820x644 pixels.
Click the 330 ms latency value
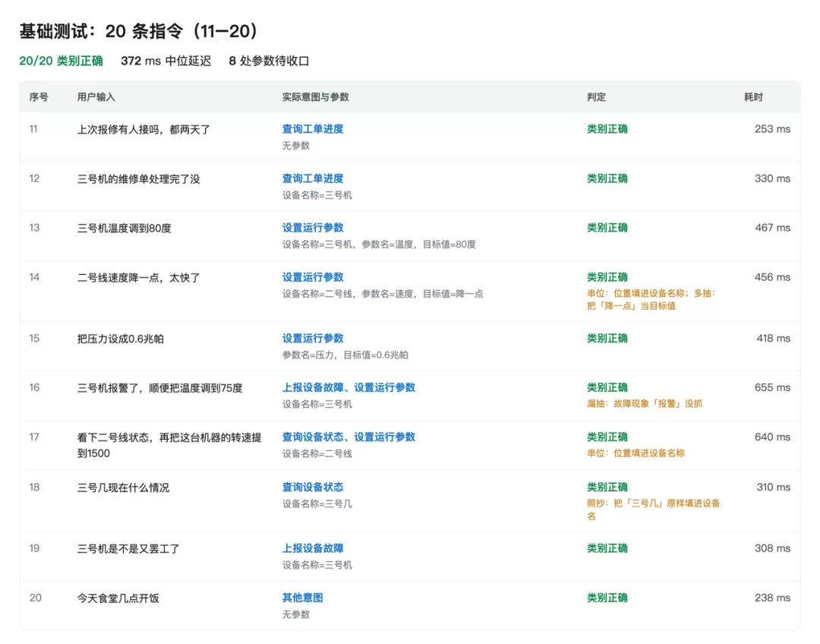[772, 178]
